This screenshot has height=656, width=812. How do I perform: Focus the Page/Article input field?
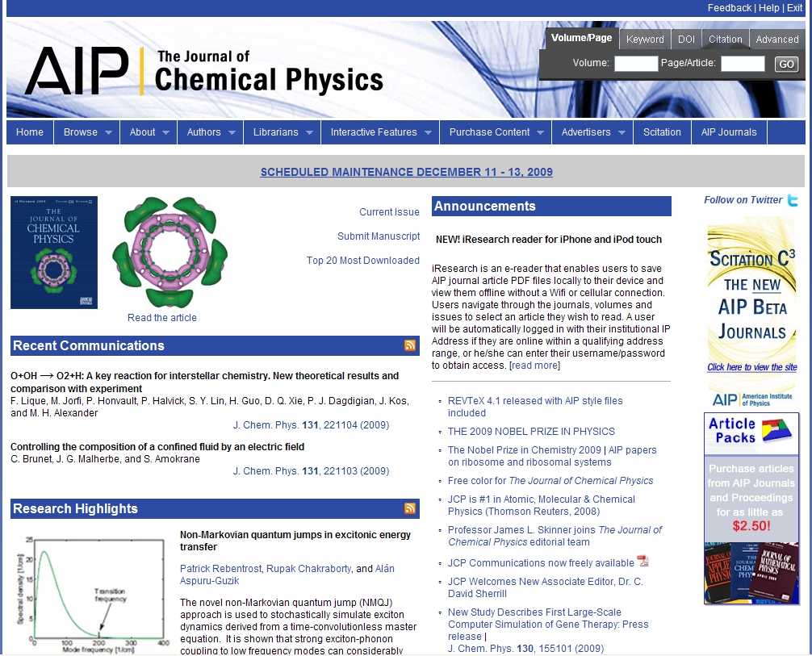click(743, 63)
